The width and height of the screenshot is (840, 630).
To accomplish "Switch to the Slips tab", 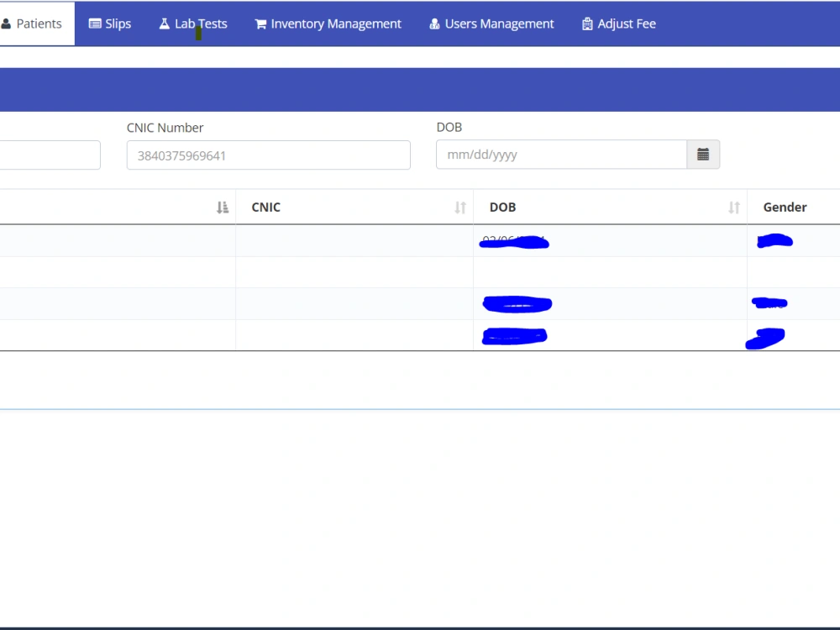I will click(x=110, y=24).
